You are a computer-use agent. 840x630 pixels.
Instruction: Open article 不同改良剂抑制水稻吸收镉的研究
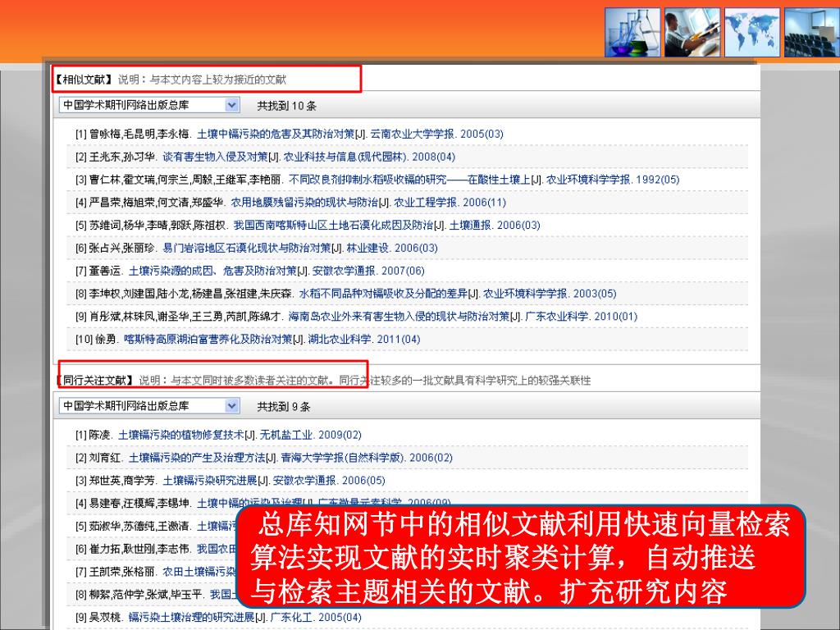point(409,180)
